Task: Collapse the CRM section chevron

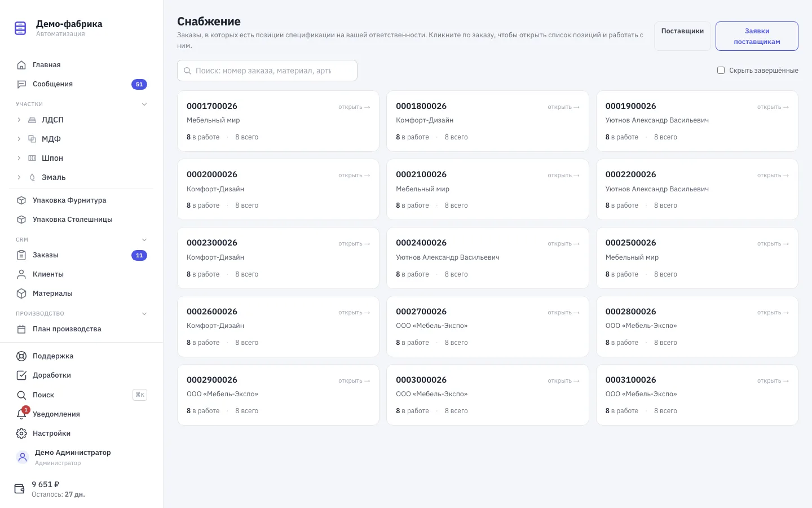Action: coord(144,240)
